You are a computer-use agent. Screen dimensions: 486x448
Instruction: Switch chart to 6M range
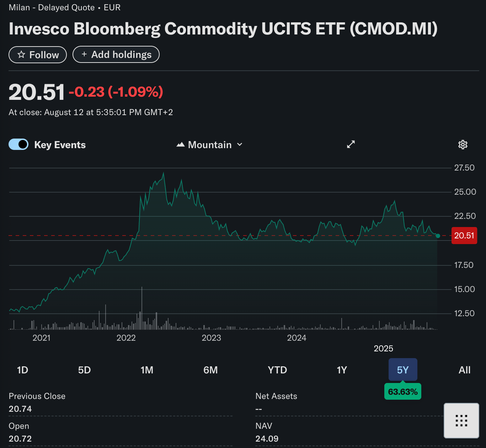pyautogui.click(x=210, y=370)
